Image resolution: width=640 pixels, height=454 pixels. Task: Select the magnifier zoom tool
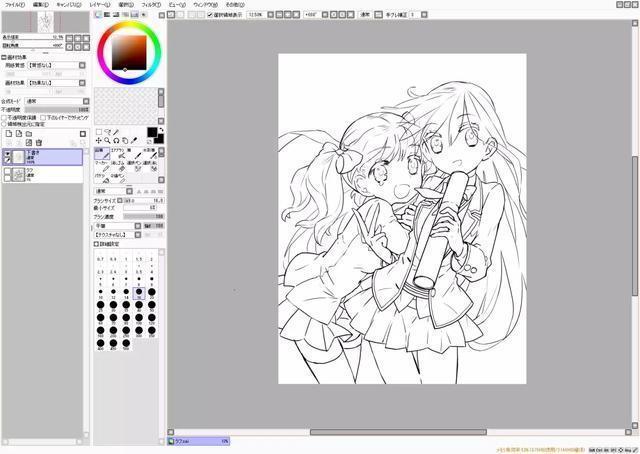coord(107,140)
